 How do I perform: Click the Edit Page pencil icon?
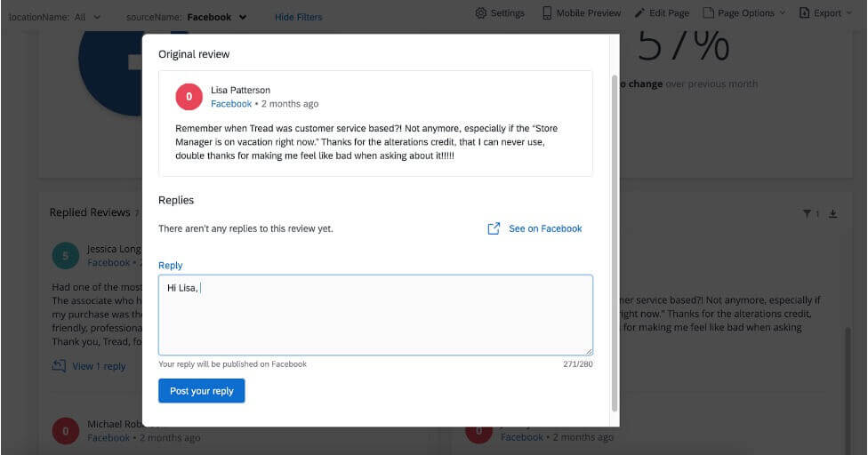639,12
